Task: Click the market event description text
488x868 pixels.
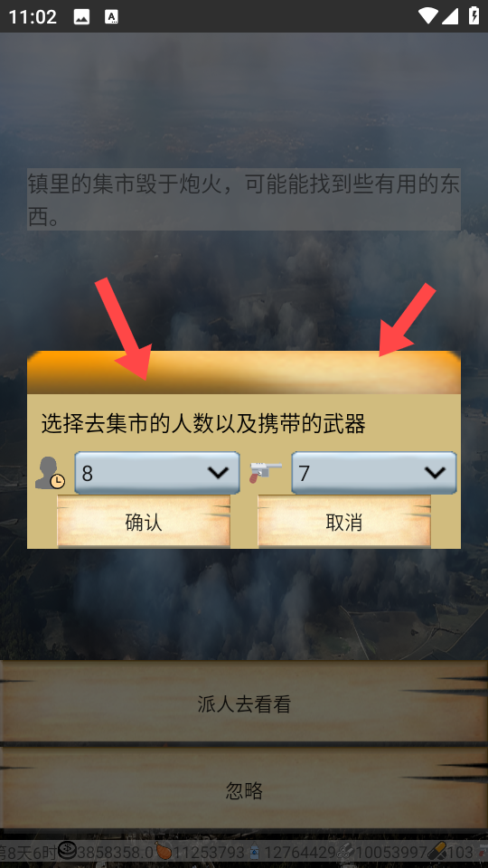Action: (244, 199)
